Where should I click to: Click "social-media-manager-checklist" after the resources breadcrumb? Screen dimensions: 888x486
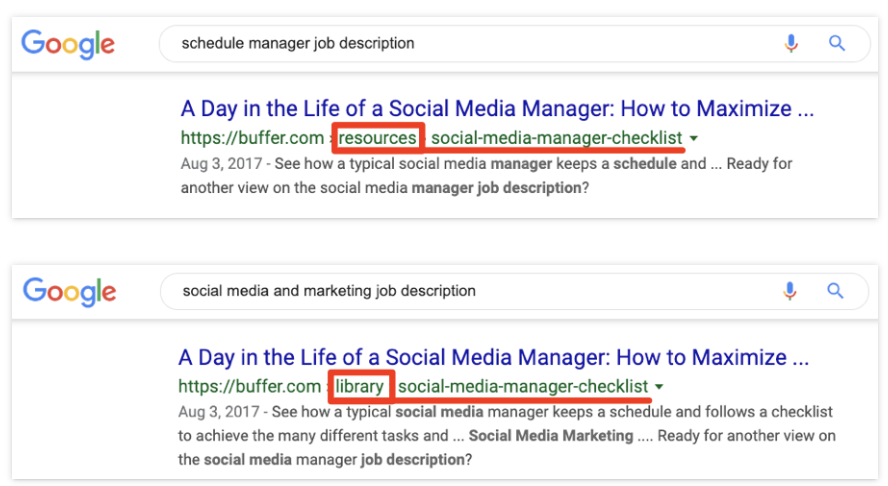[x=556, y=138]
